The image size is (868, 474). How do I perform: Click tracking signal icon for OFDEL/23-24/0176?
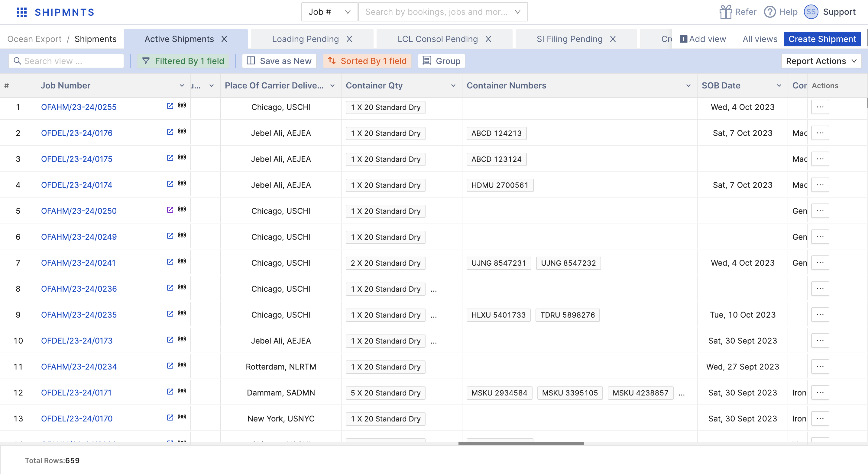(182, 131)
